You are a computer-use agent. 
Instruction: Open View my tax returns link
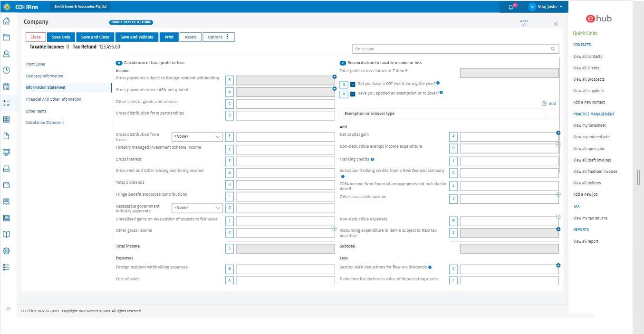tap(590, 218)
